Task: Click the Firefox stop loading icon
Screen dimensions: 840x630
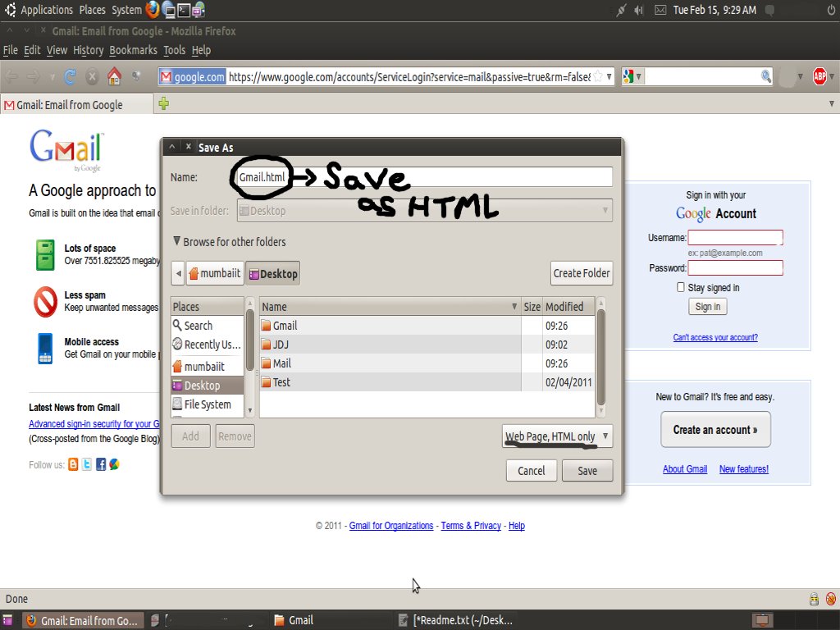Action: pos(92,76)
